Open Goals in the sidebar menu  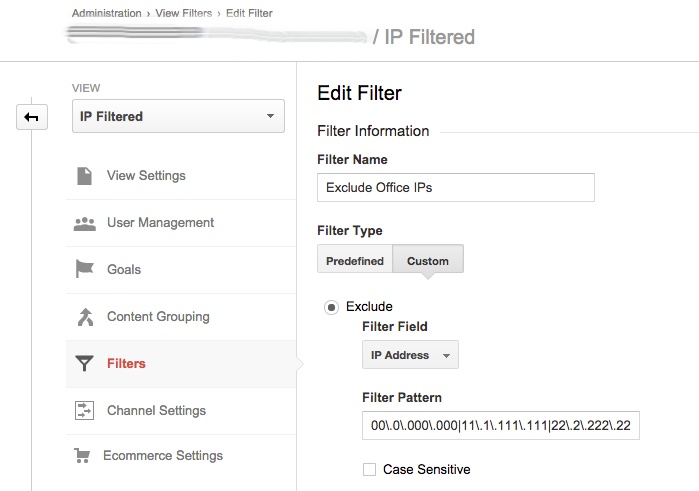pos(124,270)
